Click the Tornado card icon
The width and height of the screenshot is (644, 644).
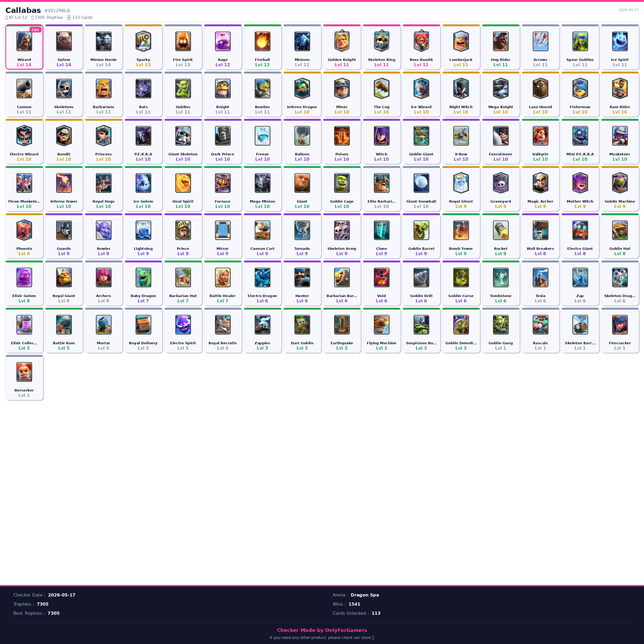[x=302, y=230]
